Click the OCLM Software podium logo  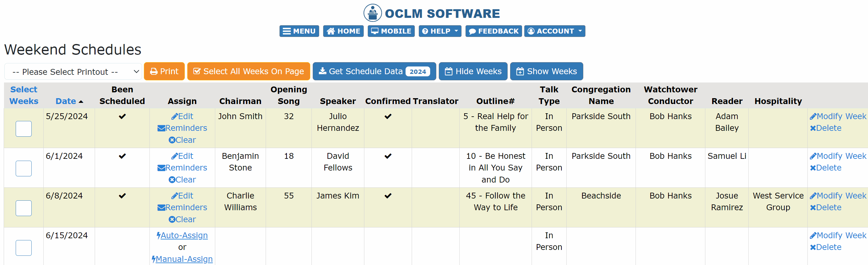click(373, 13)
